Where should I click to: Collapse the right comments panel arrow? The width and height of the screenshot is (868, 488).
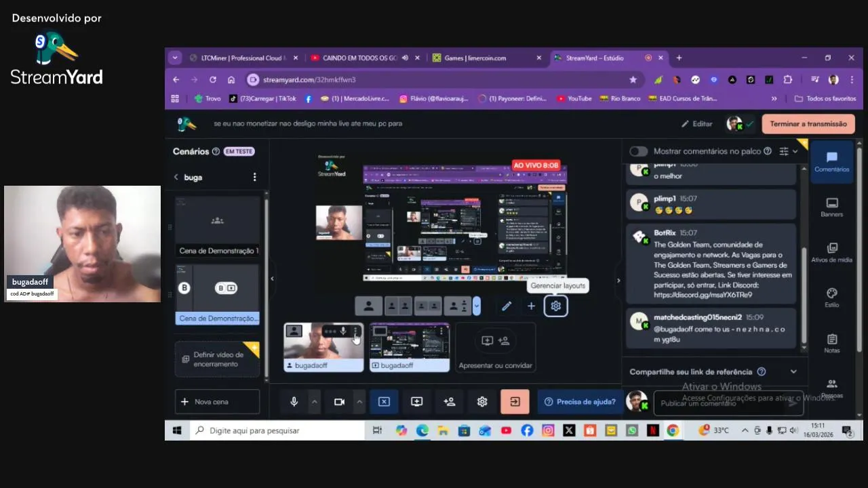point(618,280)
